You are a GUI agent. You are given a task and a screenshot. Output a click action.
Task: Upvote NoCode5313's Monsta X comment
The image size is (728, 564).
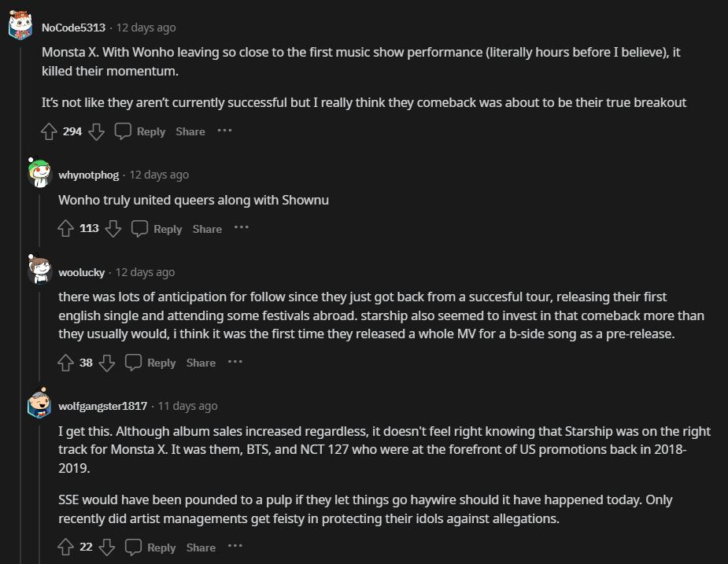tap(49, 131)
